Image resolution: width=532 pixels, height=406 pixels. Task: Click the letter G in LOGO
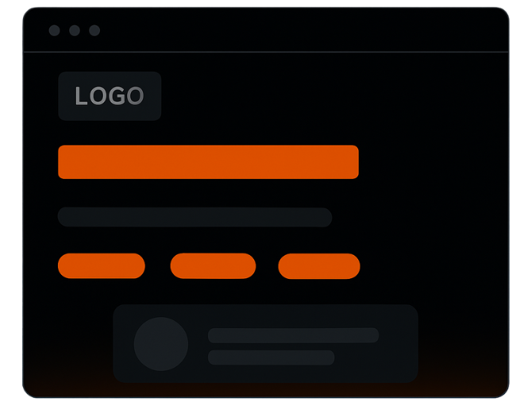(118, 95)
